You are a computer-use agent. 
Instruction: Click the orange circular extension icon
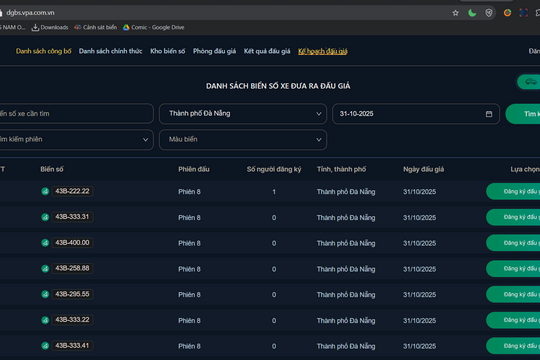click(507, 13)
